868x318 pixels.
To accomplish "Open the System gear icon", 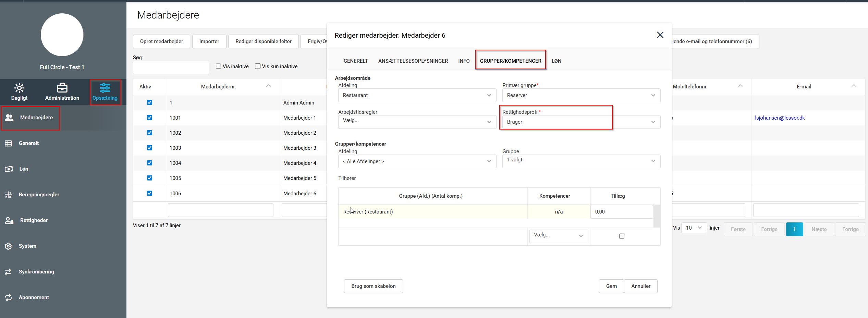I will [9, 246].
